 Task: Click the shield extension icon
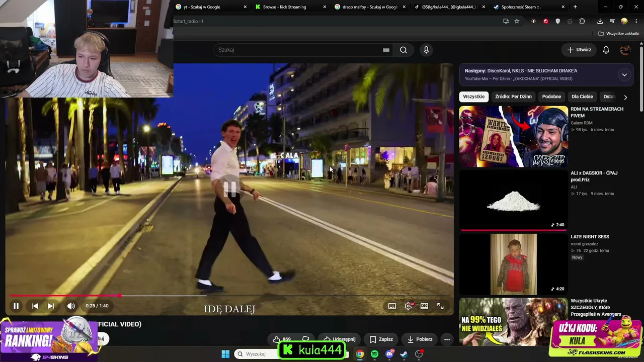[557, 21]
